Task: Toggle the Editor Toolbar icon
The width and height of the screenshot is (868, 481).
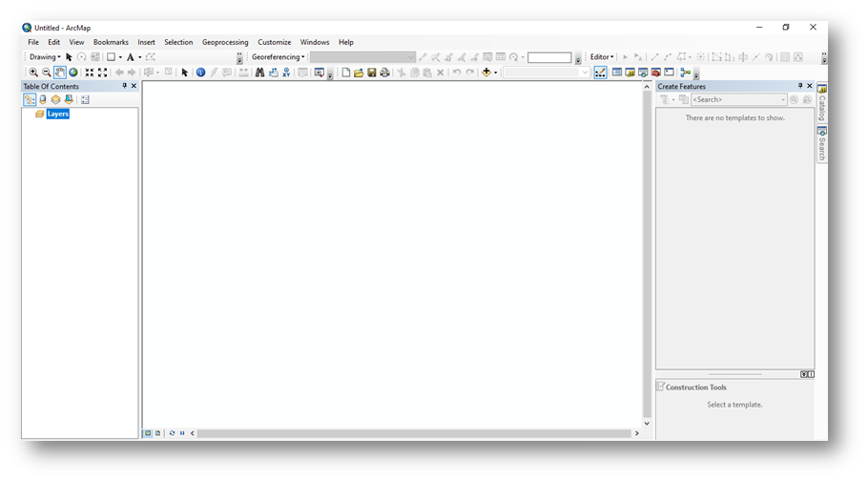Action: [600, 73]
